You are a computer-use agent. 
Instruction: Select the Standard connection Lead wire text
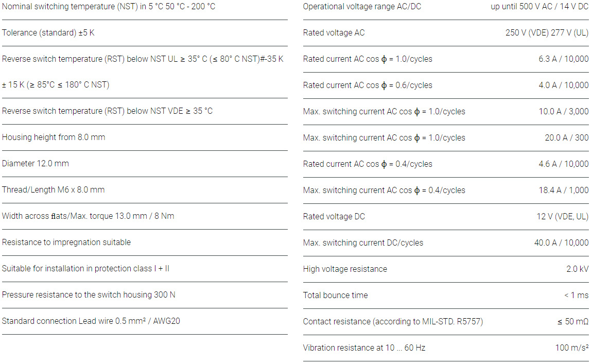pos(91,321)
